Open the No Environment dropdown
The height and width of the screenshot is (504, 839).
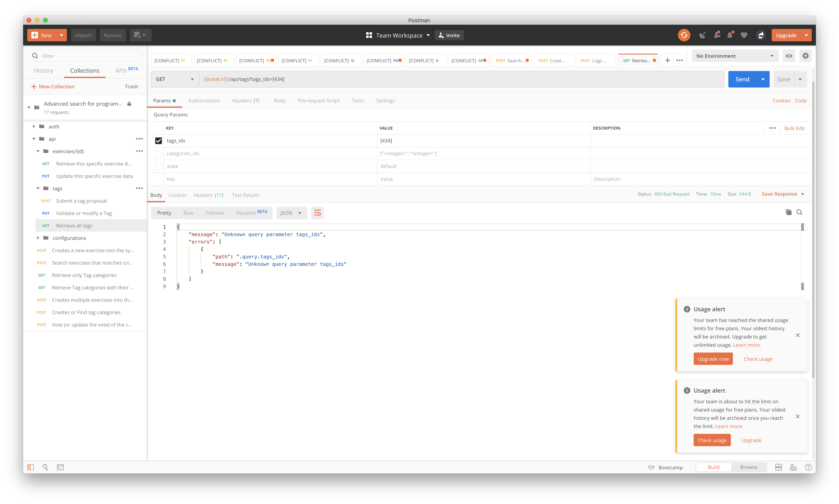[x=735, y=56]
